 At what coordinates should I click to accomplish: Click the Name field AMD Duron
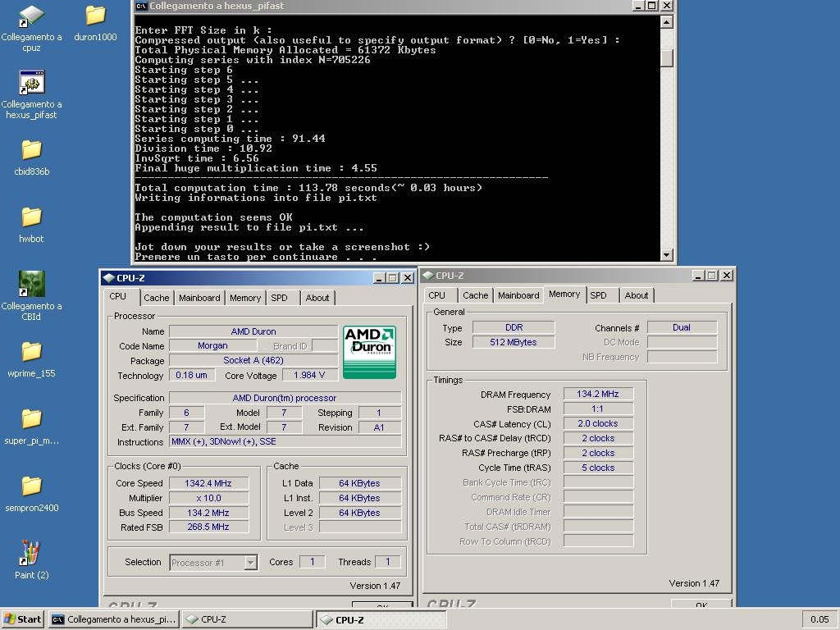(x=253, y=331)
